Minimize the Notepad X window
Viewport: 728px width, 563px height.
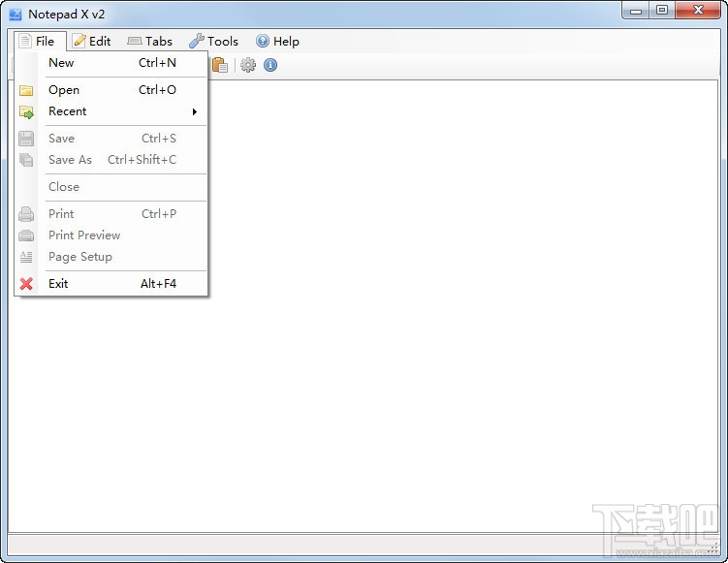(x=635, y=11)
